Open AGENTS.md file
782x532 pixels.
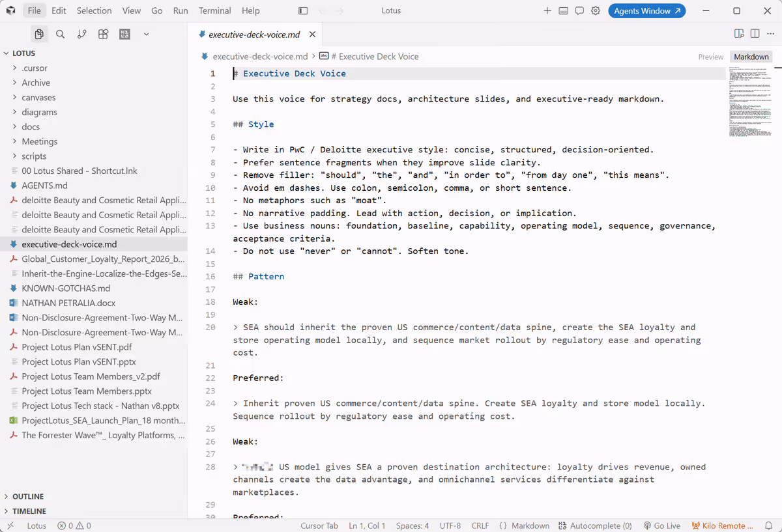[94, 186]
